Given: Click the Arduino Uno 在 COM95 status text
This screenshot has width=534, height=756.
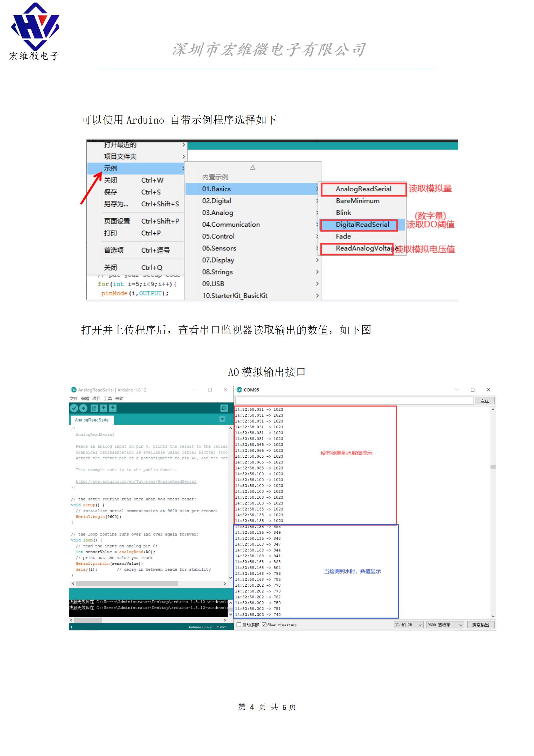Looking at the screenshot, I should point(207,627).
